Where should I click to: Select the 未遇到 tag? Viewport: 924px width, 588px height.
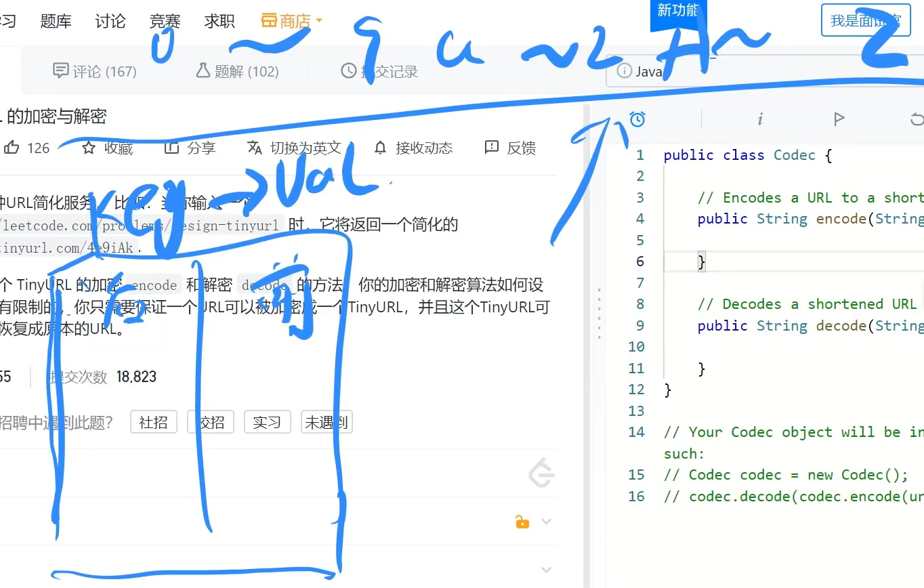(x=326, y=422)
